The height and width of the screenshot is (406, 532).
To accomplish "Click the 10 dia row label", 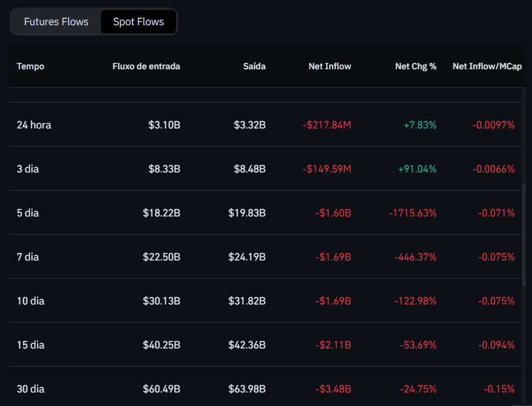I will [31, 301].
